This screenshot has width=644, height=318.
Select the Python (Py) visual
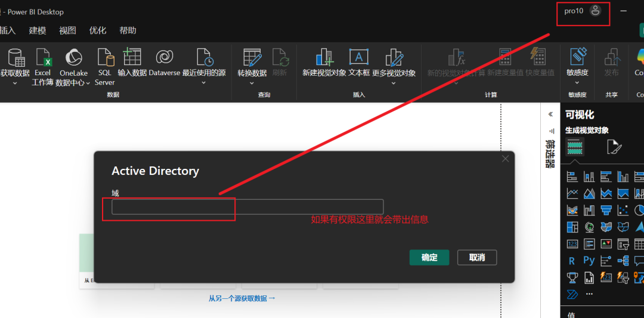(589, 261)
